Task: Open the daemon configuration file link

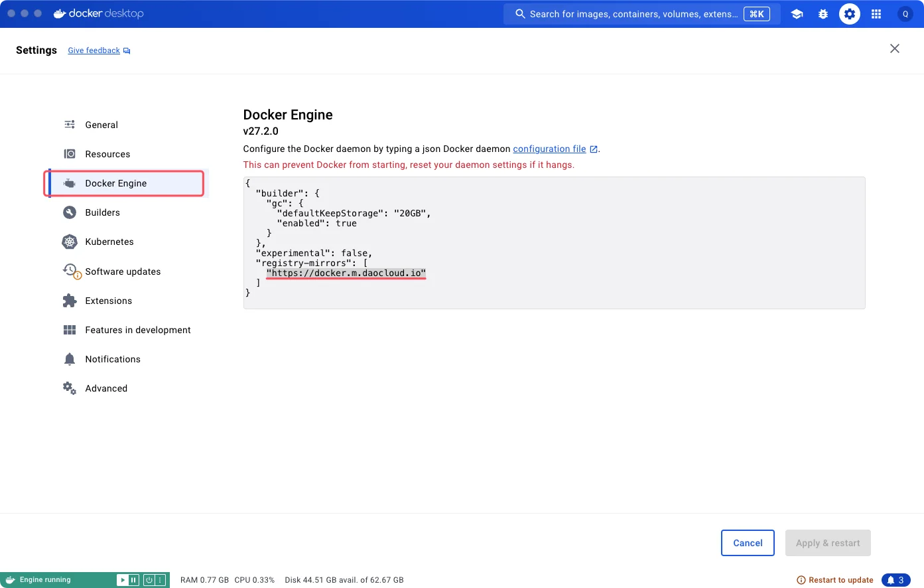Action: (x=549, y=149)
